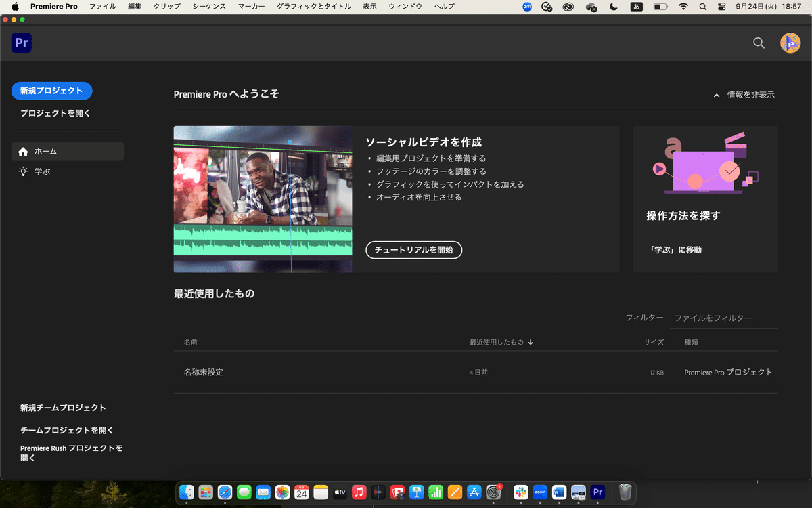Screen dimensions: 812x508
Task: Collapse welcome section via 情報を非表示
Action: 744,95
